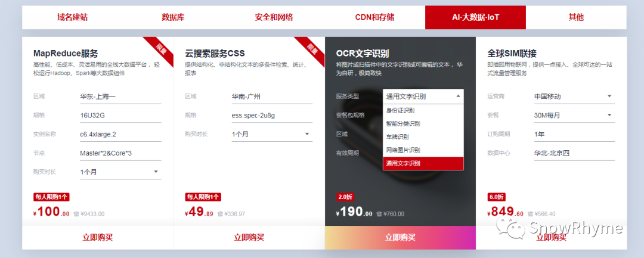
Task: Click savings text 省 ¥336.97
Action: tap(231, 214)
